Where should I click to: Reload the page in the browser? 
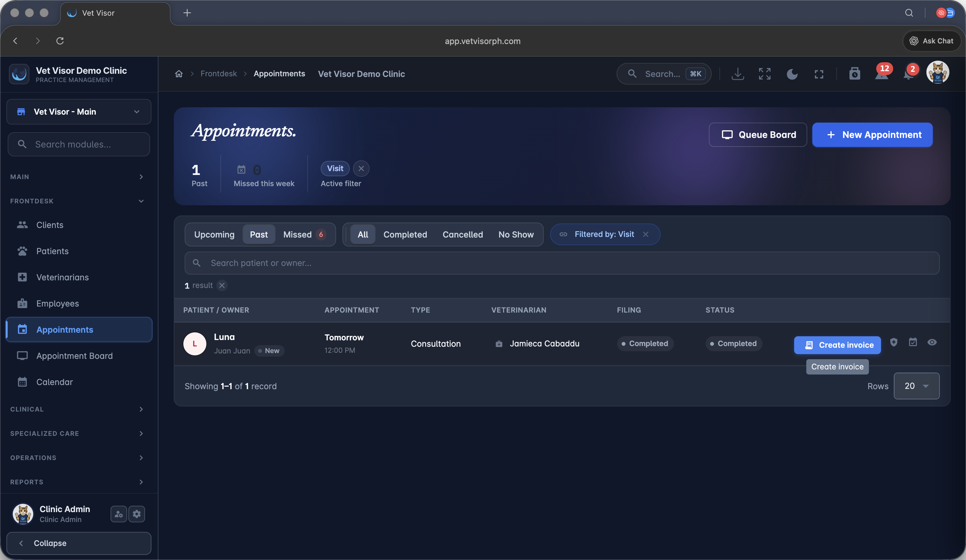pos(60,41)
